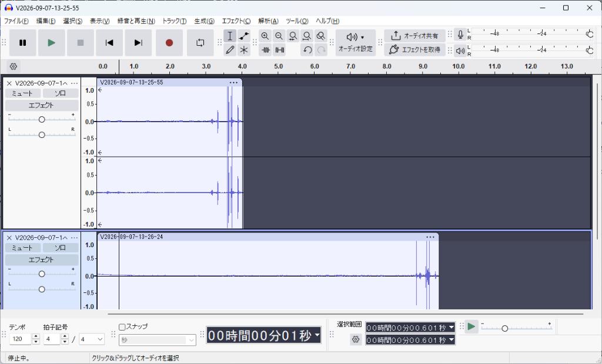The image size is (602, 364).
Task: Select the Multi-tool asterisk icon
Action: coord(244,50)
